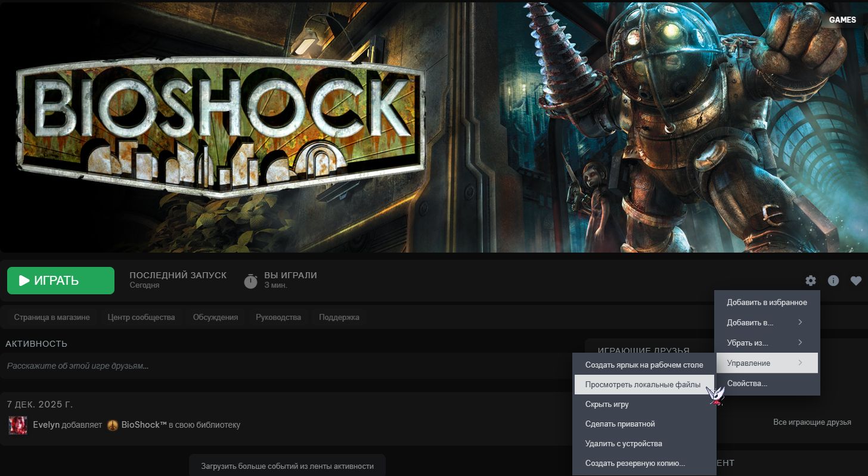Click the stopwatch playtime icon
Screen dimensions: 868x476
click(251, 281)
